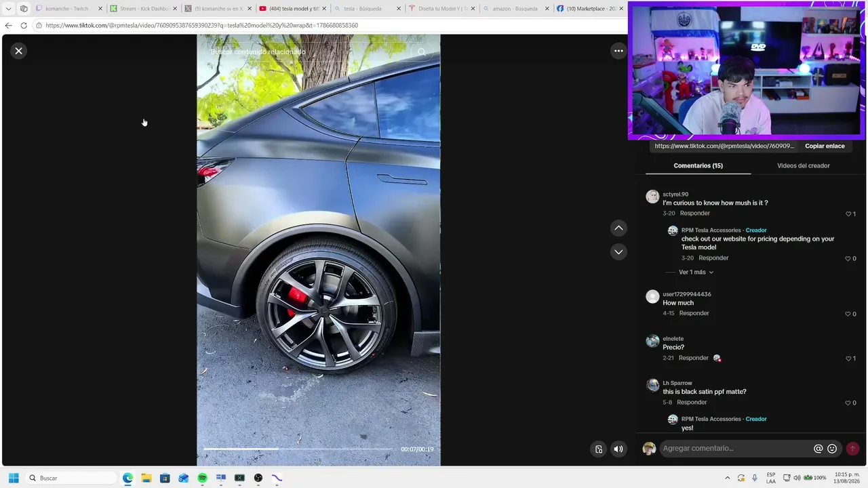Viewport: 868px width, 488px height.
Task: Like sctyrel.90's comment with heart
Action: (848, 214)
